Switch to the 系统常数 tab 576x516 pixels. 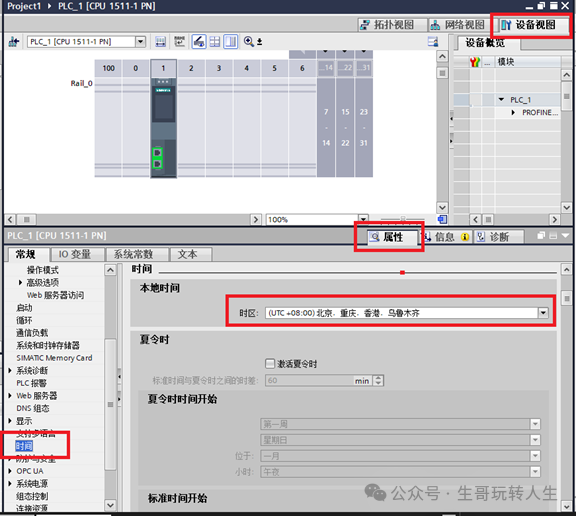click(133, 254)
